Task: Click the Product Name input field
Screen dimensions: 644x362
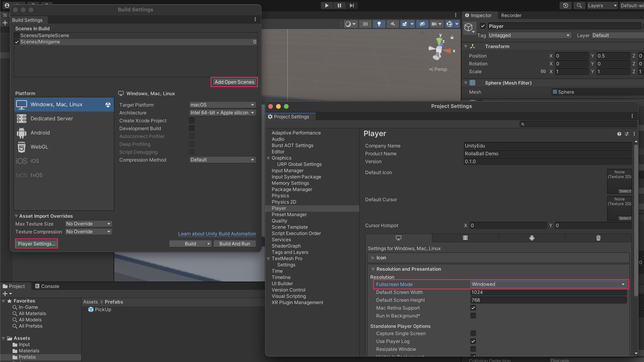Action: pyautogui.click(x=548, y=154)
